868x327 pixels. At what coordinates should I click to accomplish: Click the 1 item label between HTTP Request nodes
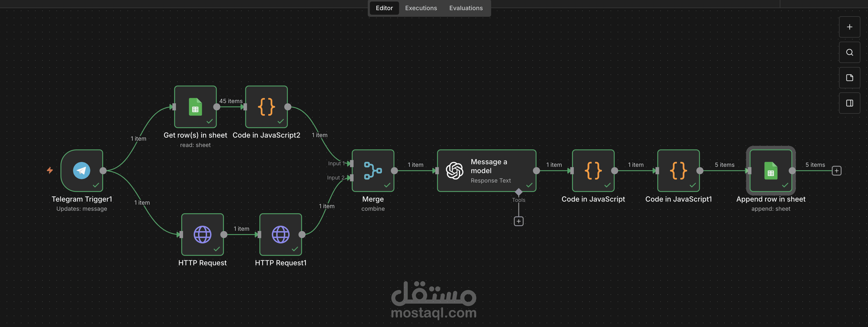(x=242, y=229)
